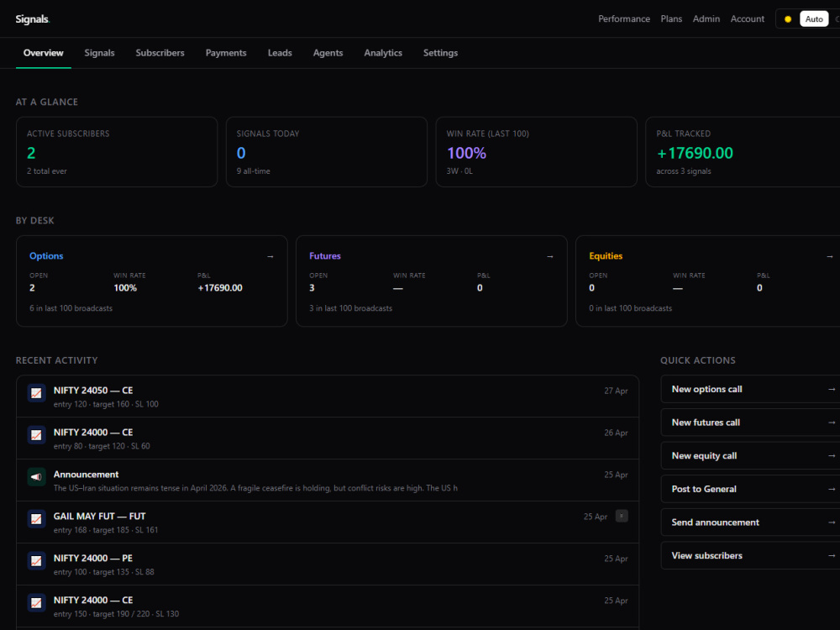Image resolution: width=840 pixels, height=630 pixels.
Task: Click Options desk P&L +17690.00 value
Action: [219, 287]
